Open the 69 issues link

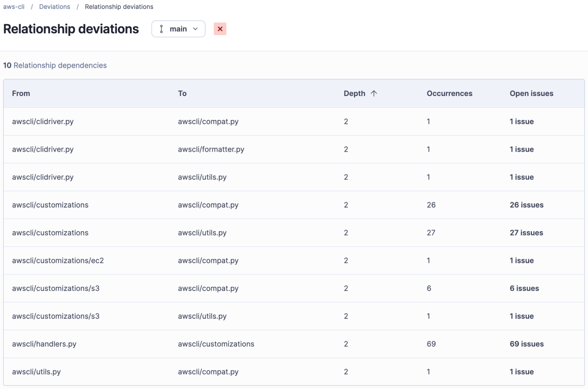click(527, 344)
